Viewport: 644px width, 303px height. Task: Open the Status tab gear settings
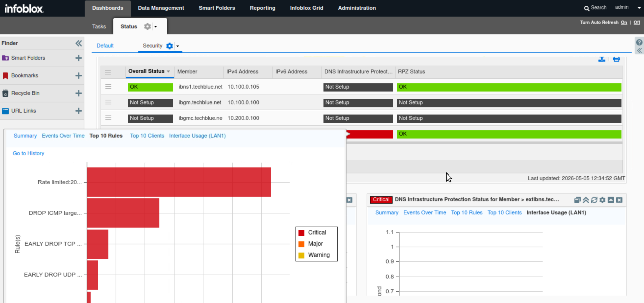pyautogui.click(x=148, y=26)
